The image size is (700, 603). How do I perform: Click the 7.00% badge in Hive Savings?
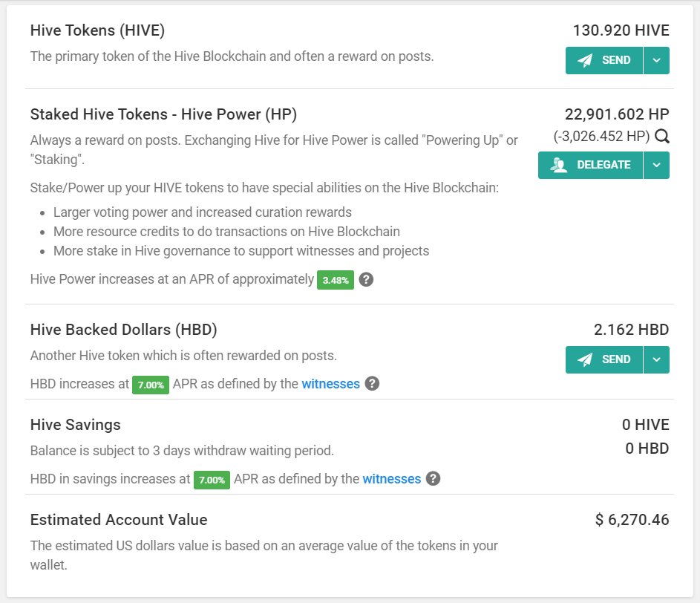212,480
